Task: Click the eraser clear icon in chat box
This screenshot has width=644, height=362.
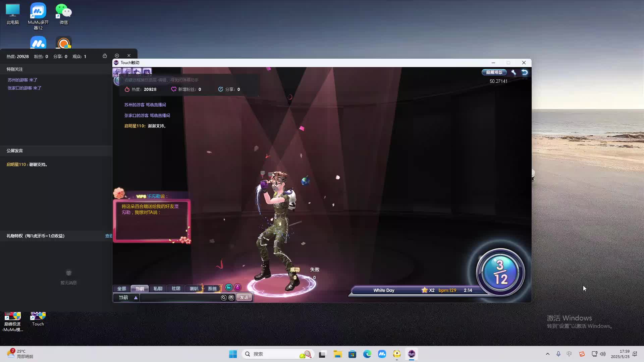Action: pyautogui.click(x=224, y=298)
